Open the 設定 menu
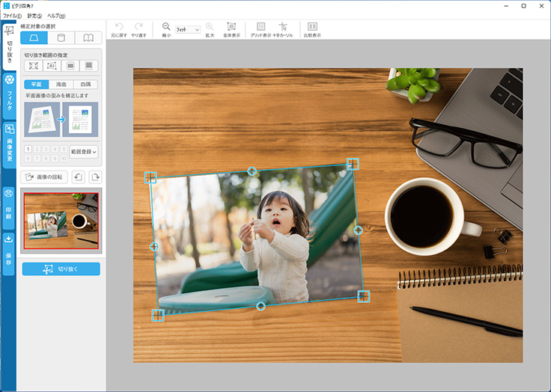This screenshot has height=392, width=551. (35, 15)
